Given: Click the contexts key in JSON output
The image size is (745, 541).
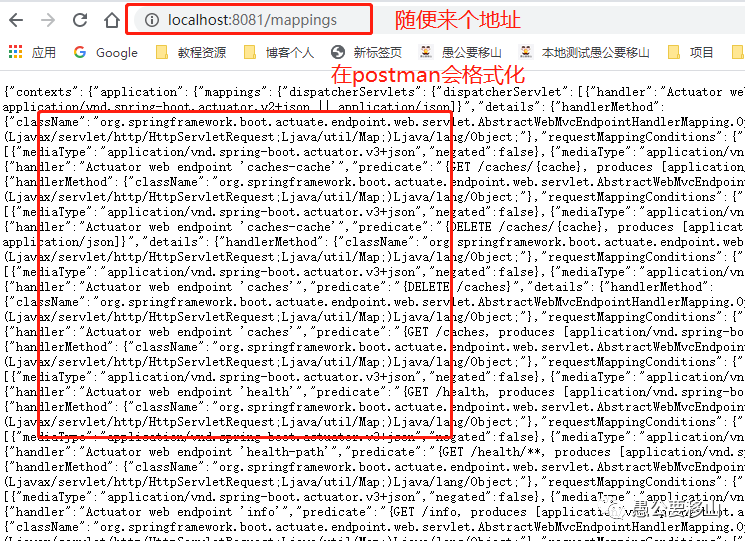Looking at the screenshot, I should click(43, 92).
